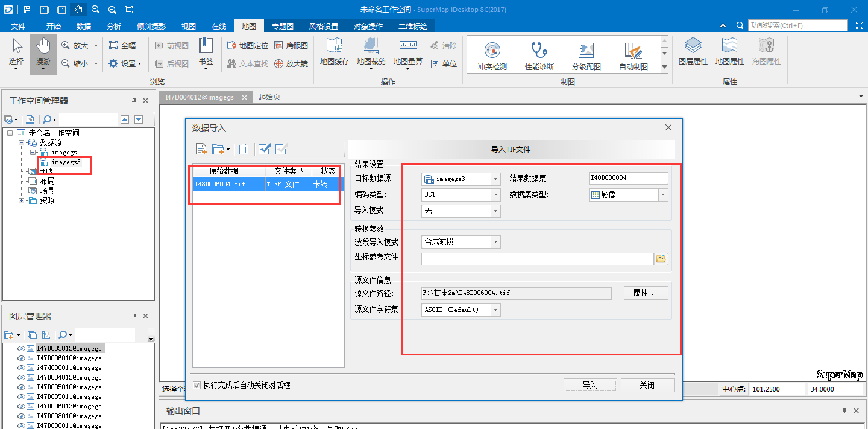
Task: Switch to the 专题图 ribbon tab
Action: pos(283,26)
